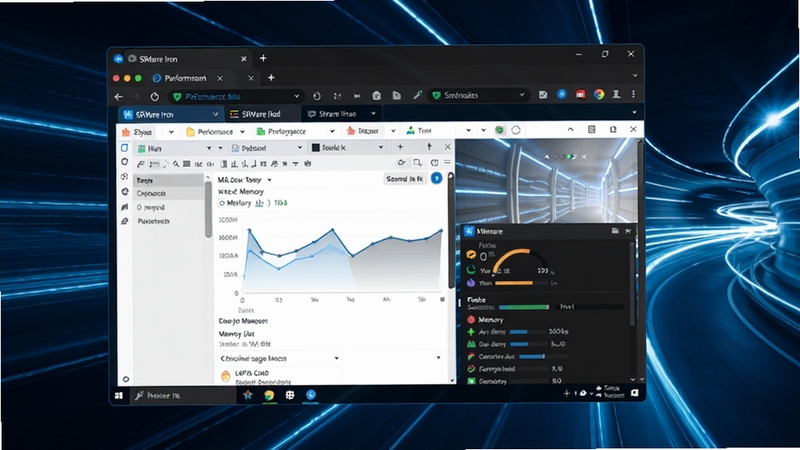
Task: Click the sidebar list vertical scrollbar
Action: point(208,209)
